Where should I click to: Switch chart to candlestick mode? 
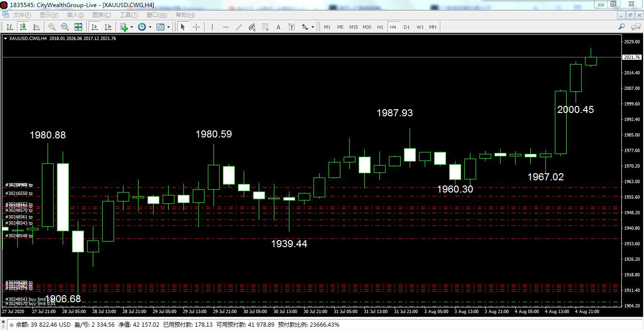click(23, 27)
